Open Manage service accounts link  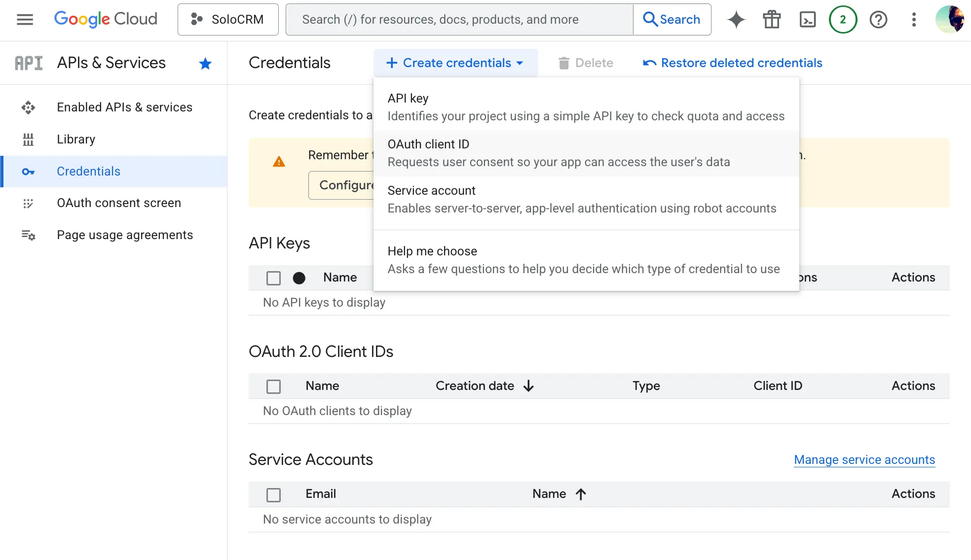pyautogui.click(x=864, y=459)
